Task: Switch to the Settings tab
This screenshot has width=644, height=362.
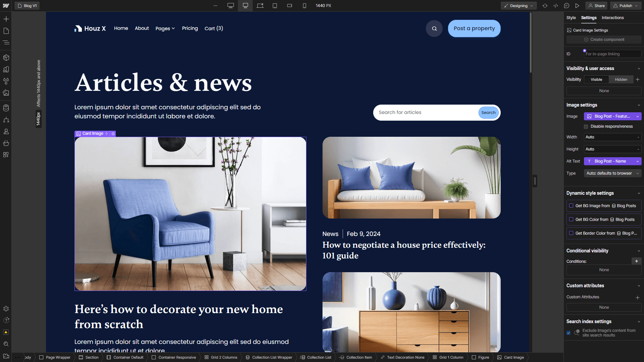Action: click(x=589, y=18)
